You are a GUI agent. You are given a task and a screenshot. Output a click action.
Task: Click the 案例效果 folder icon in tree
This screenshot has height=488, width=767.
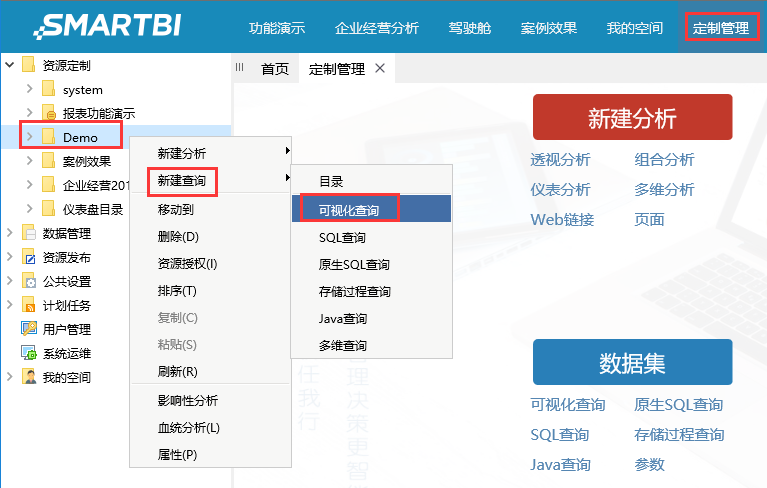pyautogui.click(x=48, y=161)
